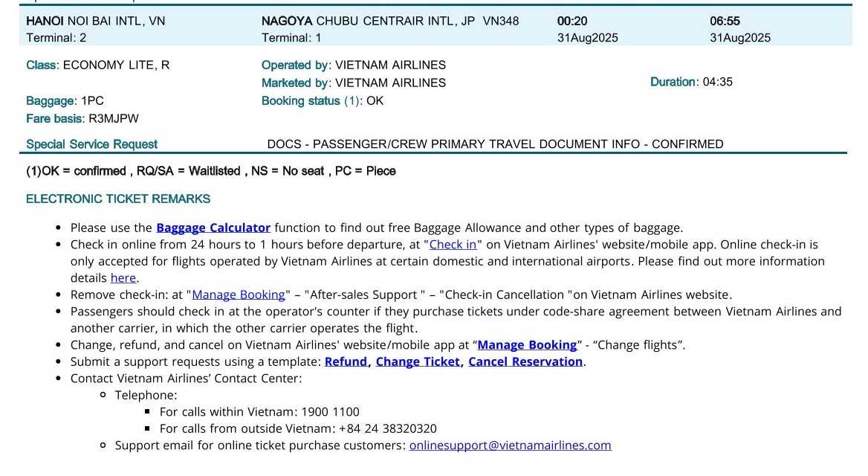The width and height of the screenshot is (868, 476).
Task: Open bold Manage Booking link for changing flights
Action: pyautogui.click(x=527, y=344)
